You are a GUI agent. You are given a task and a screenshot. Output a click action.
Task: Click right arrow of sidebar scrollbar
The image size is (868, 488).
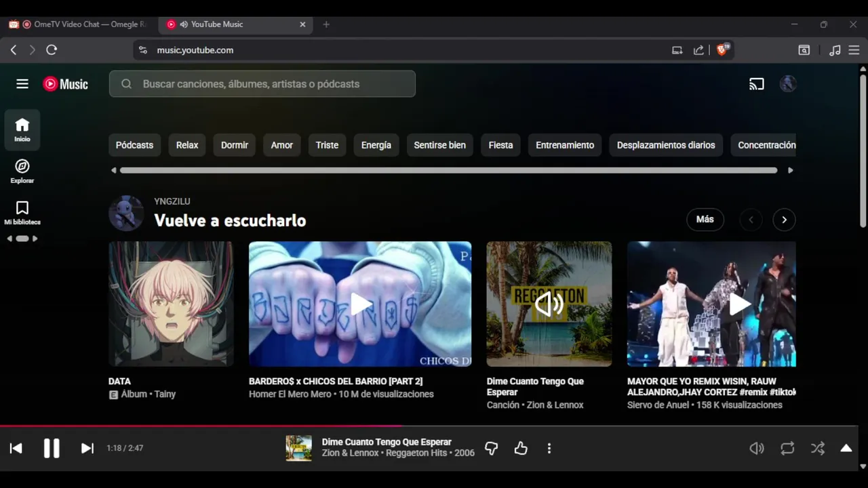[35, 239]
